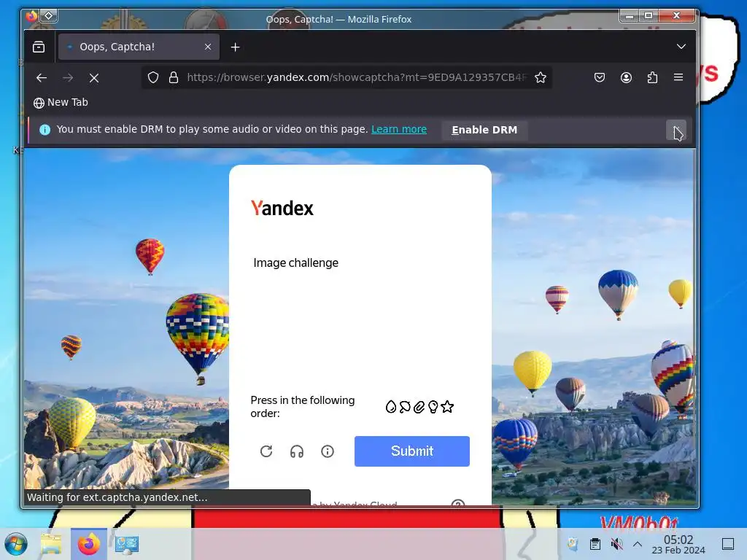Viewport: 747px width, 560px height.
Task: Open the Start menu orb
Action: pyautogui.click(x=16, y=544)
